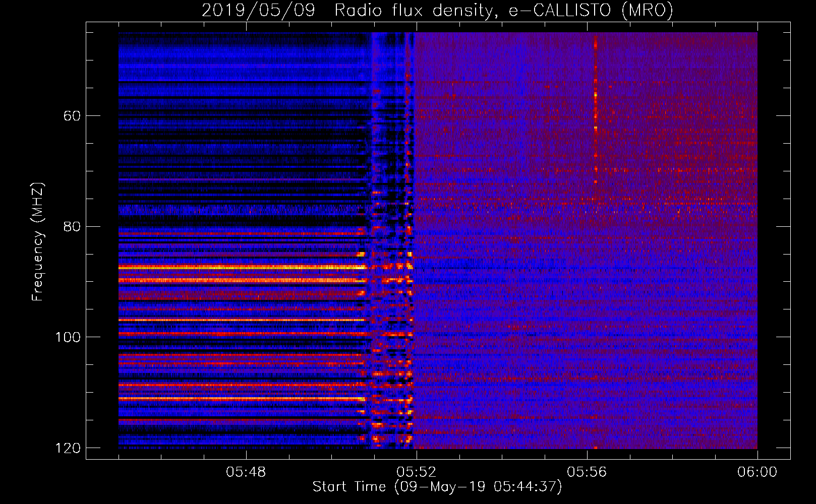This screenshot has height=504, width=816.
Task: Click the 05:48 time tick label
Action: [x=246, y=472]
